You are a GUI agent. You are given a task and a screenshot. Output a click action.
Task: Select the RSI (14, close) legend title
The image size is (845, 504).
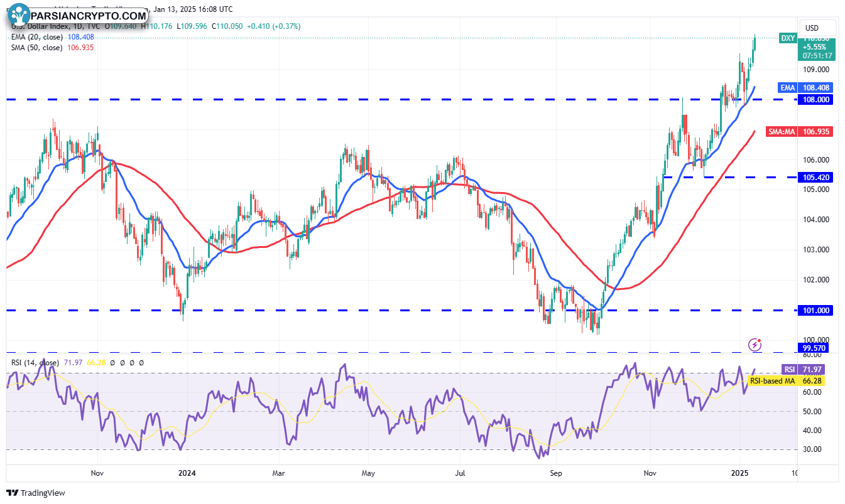tap(35, 363)
